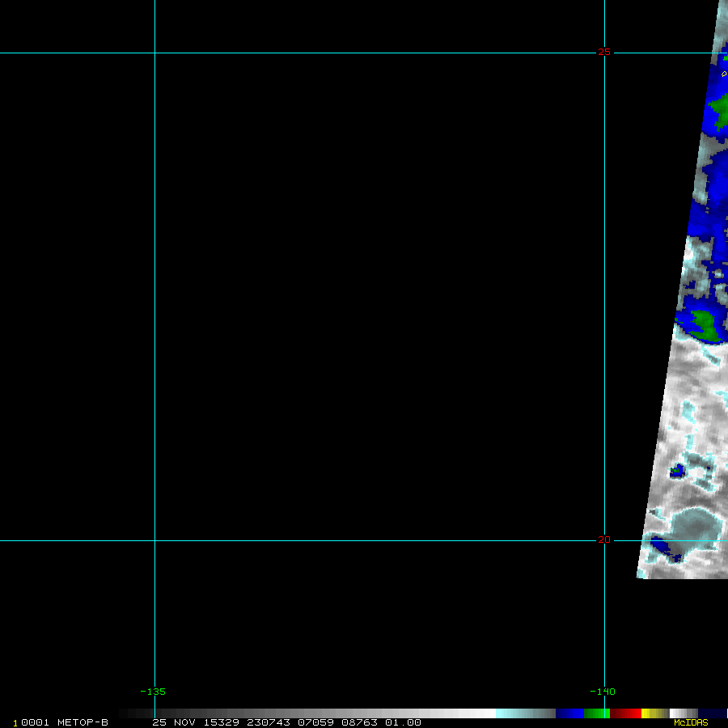
Task: Click the green longitude label -140
Action: tap(602, 692)
